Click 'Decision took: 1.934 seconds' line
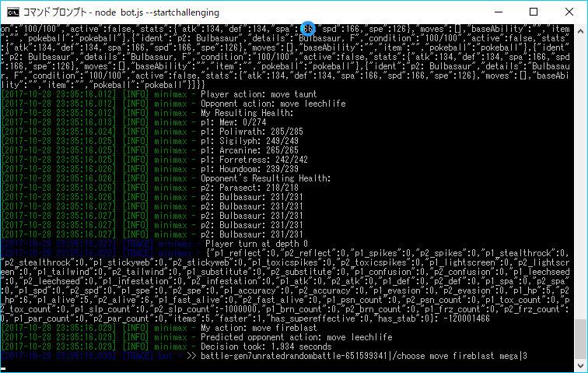 click(x=266, y=347)
